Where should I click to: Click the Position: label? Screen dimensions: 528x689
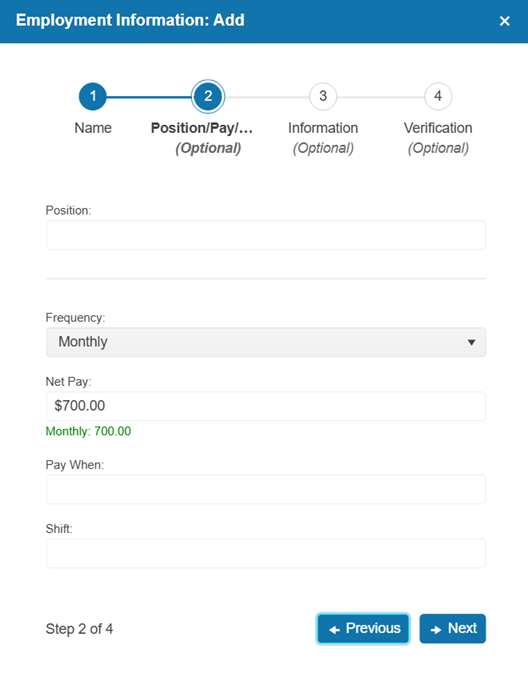click(x=68, y=210)
